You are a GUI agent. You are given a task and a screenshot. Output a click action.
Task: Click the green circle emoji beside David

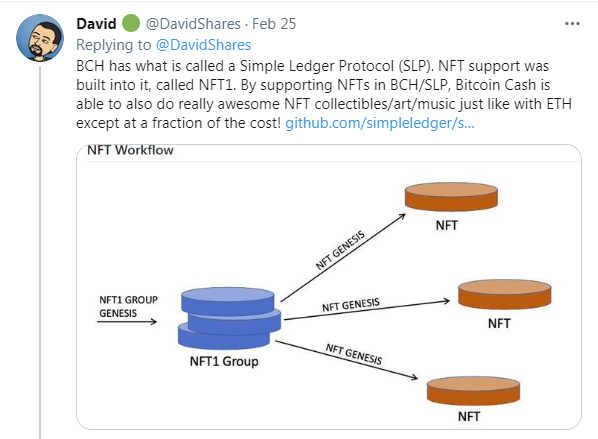pos(131,23)
